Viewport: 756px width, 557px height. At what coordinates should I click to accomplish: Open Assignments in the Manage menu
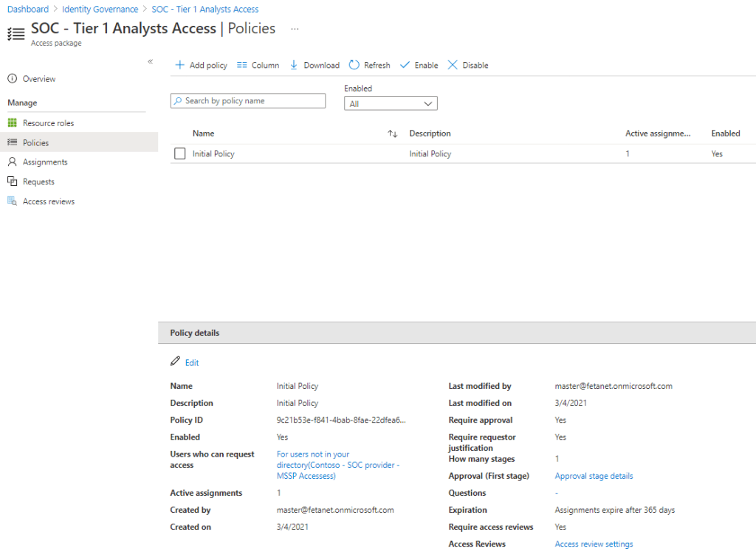(45, 162)
